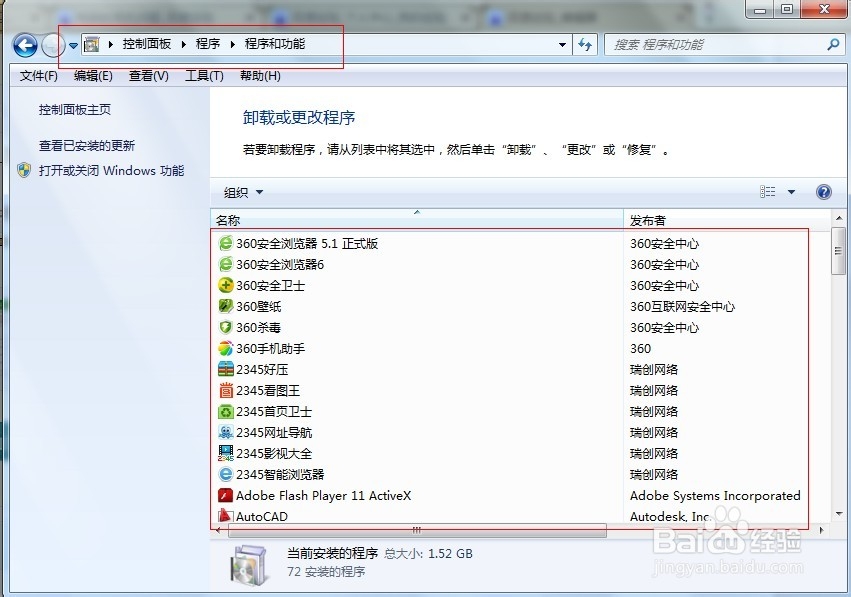This screenshot has width=851, height=597.
Task: Select the 2345智能浏览器 program icon
Action: [x=226, y=474]
